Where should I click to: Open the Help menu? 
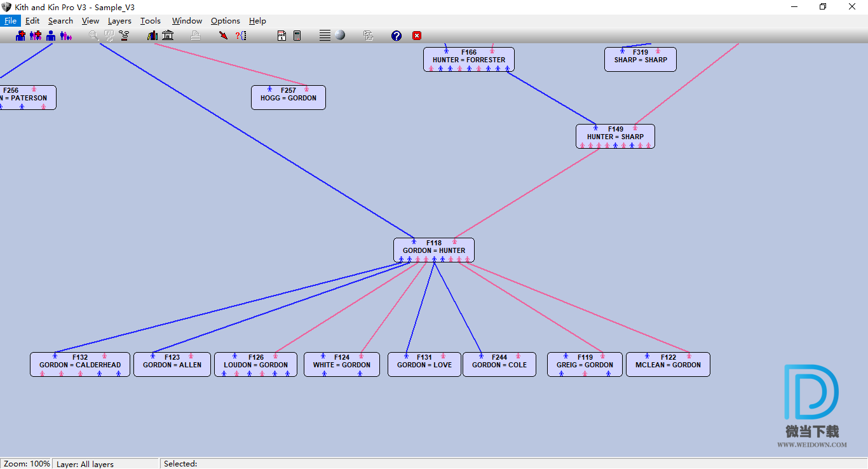257,21
